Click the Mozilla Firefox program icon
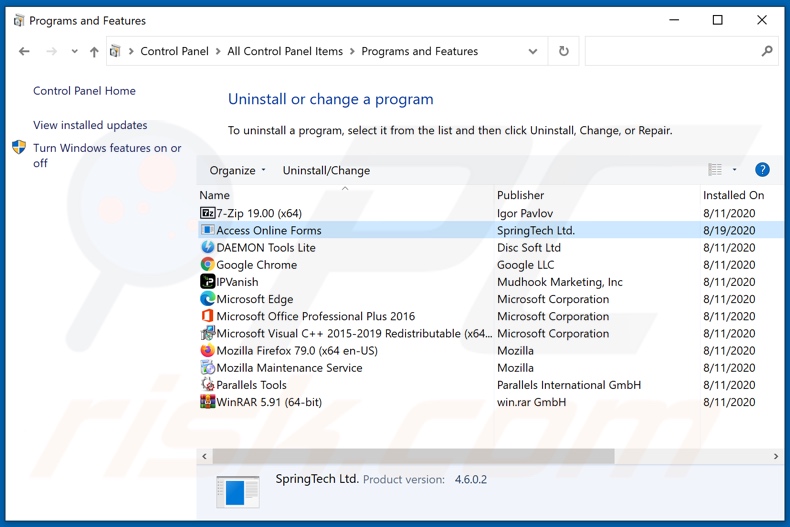Viewport: 790px width, 527px height. click(208, 351)
